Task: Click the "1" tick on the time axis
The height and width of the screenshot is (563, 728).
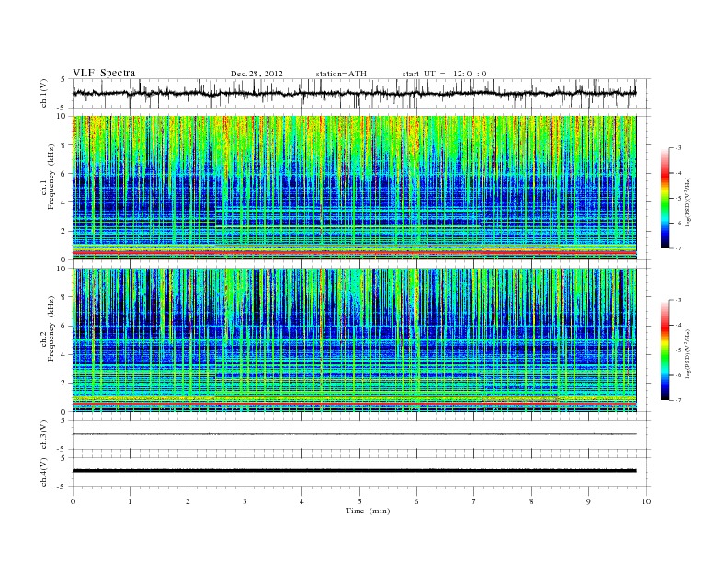Action: (130, 501)
